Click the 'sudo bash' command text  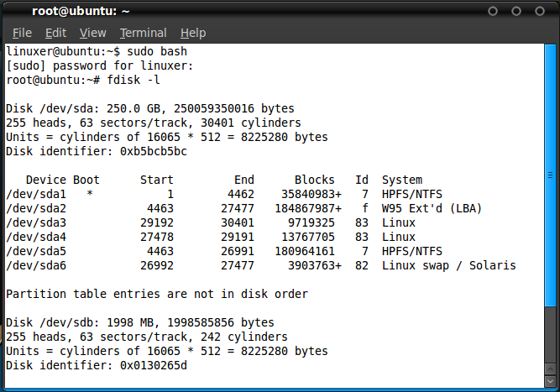157,51
